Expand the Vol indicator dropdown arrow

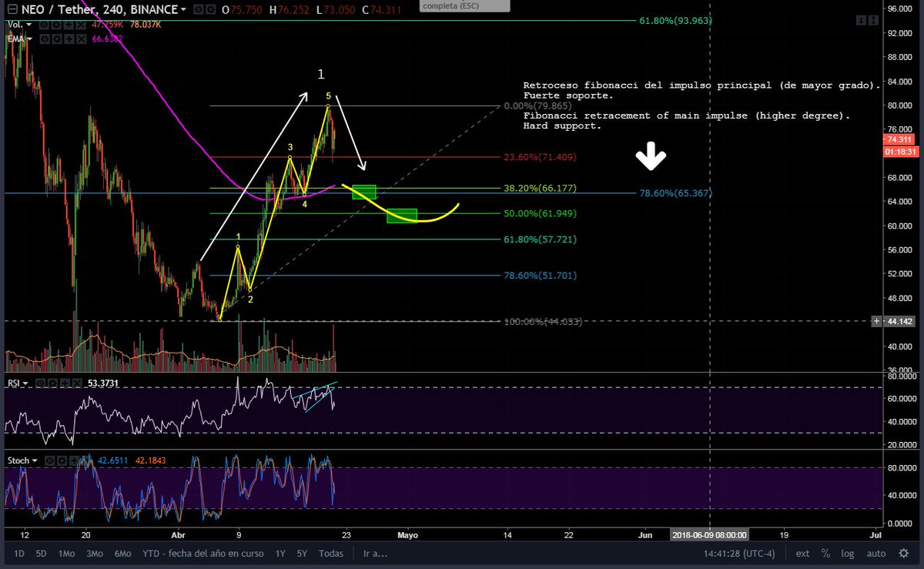(x=29, y=25)
